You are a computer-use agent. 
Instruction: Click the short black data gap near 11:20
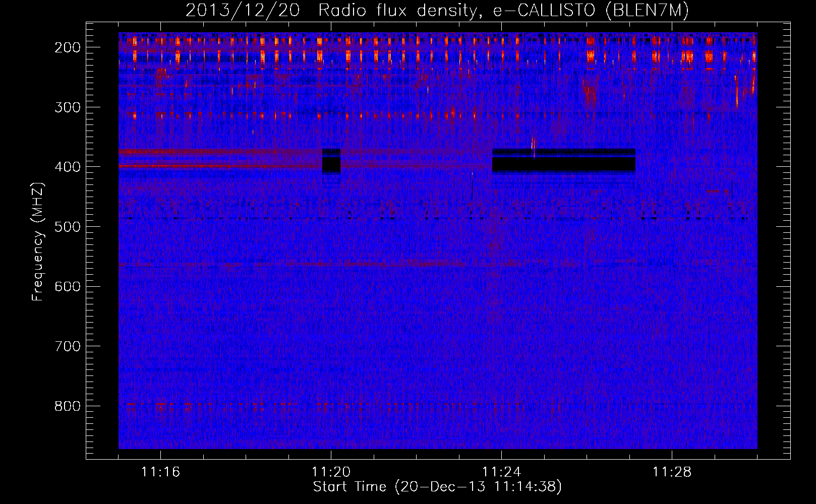point(331,161)
